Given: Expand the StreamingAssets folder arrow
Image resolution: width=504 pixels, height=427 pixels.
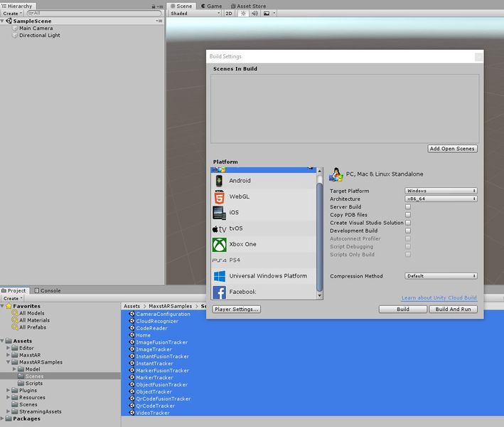Looking at the screenshot, I should point(8,411).
